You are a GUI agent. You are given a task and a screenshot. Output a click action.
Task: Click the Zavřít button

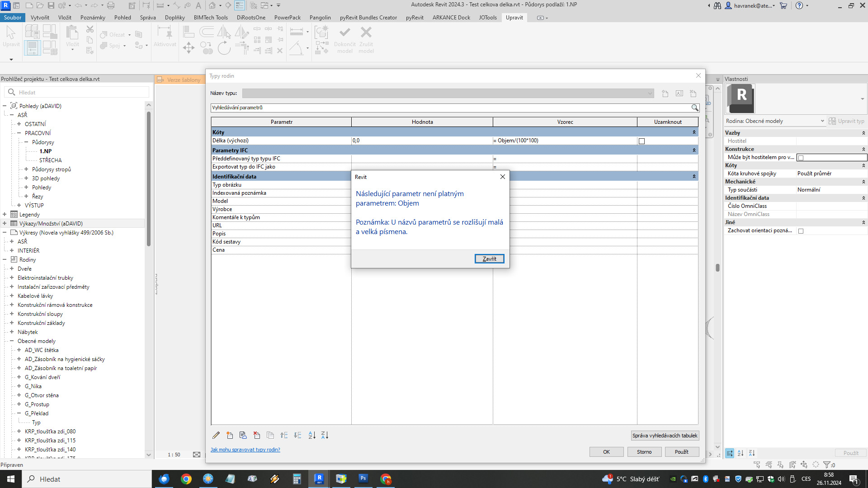[x=489, y=259]
